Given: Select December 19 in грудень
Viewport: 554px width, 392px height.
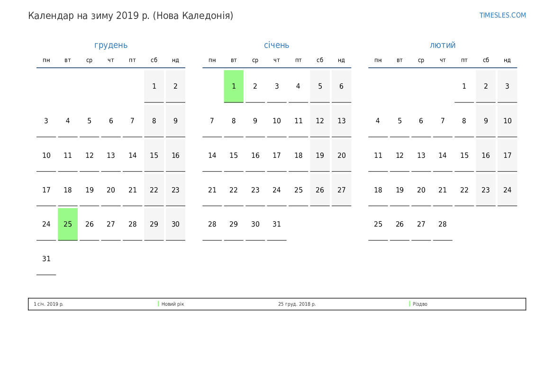Looking at the screenshot, I should (90, 190).
